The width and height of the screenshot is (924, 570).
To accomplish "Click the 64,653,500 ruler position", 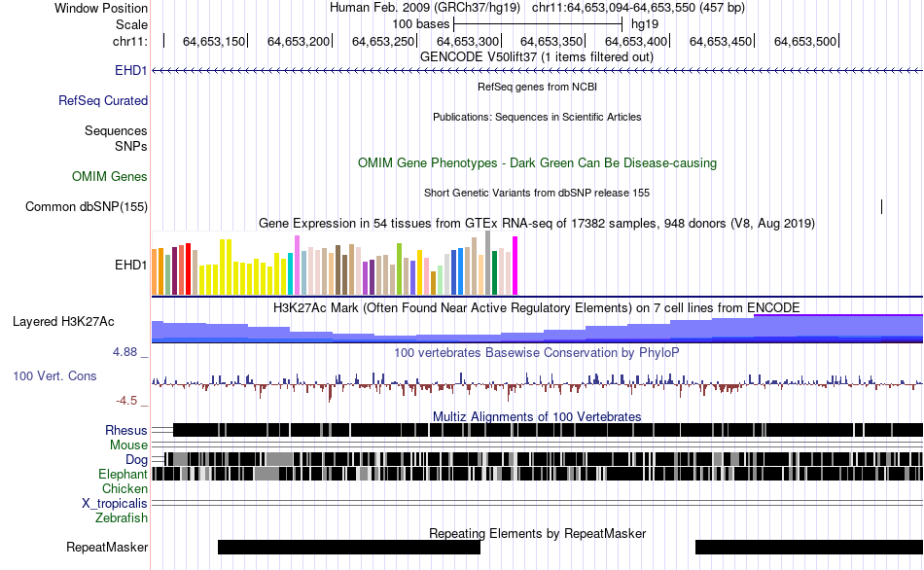I will (x=805, y=41).
